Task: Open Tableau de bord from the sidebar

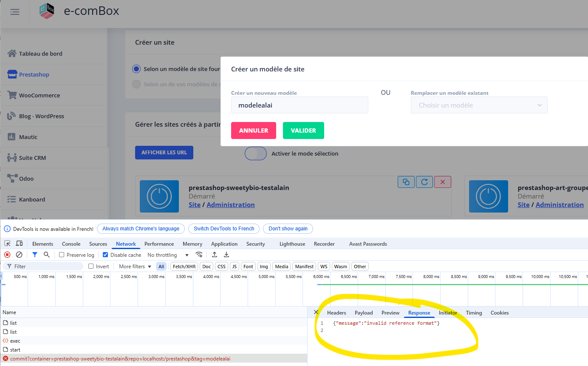Action: point(41,54)
